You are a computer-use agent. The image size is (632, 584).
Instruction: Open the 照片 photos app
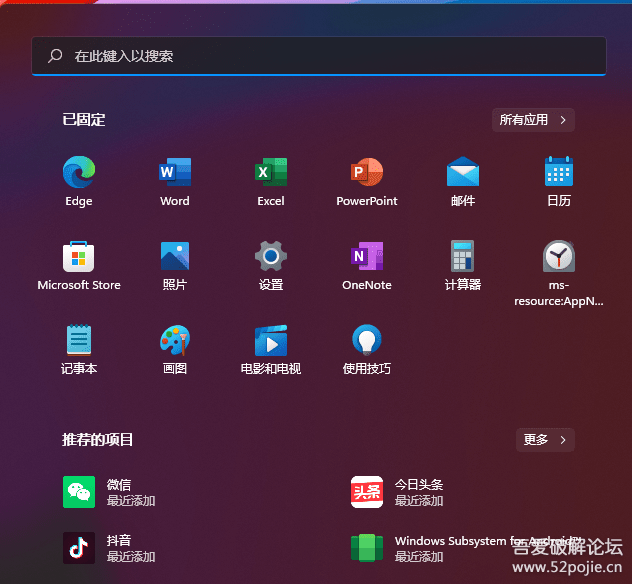[x=175, y=257]
